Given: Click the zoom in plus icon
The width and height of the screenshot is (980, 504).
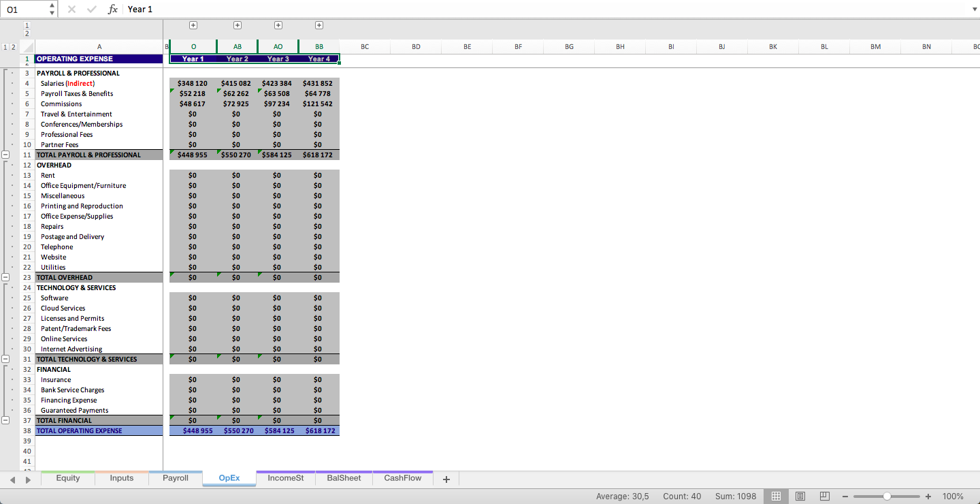Looking at the screenshot, I should pos(928,497).
